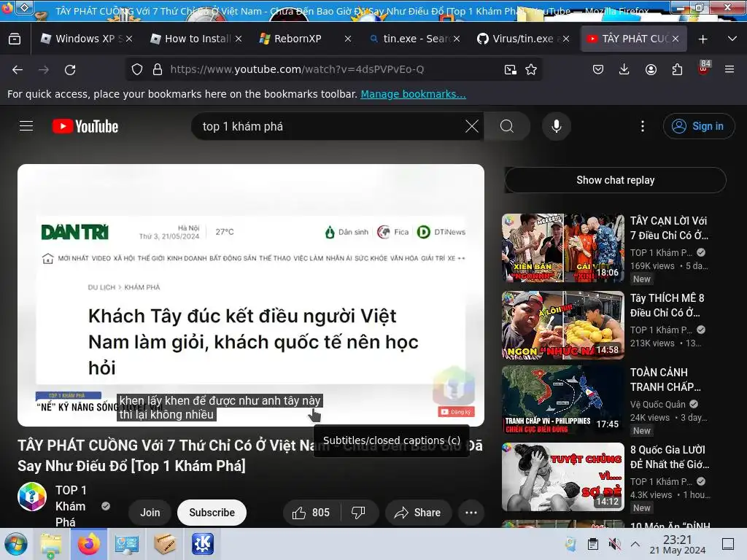Dislike this video
This screenshot has width=747, height=560.
point(358,513)
